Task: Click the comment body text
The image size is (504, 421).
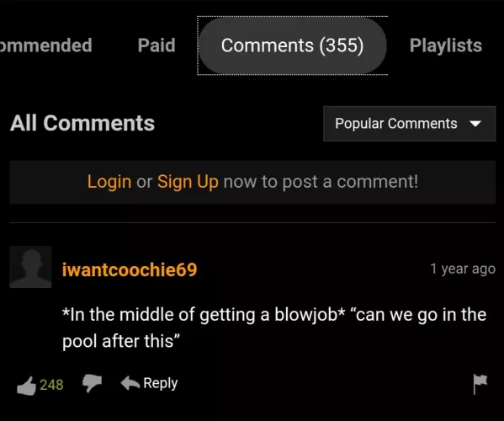Action: coord(274,328)
